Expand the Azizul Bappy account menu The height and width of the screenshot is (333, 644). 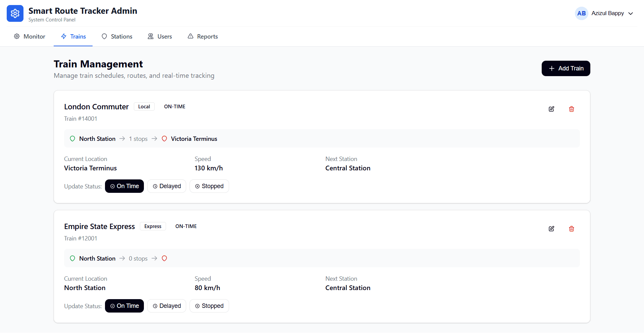pos(631,13)
